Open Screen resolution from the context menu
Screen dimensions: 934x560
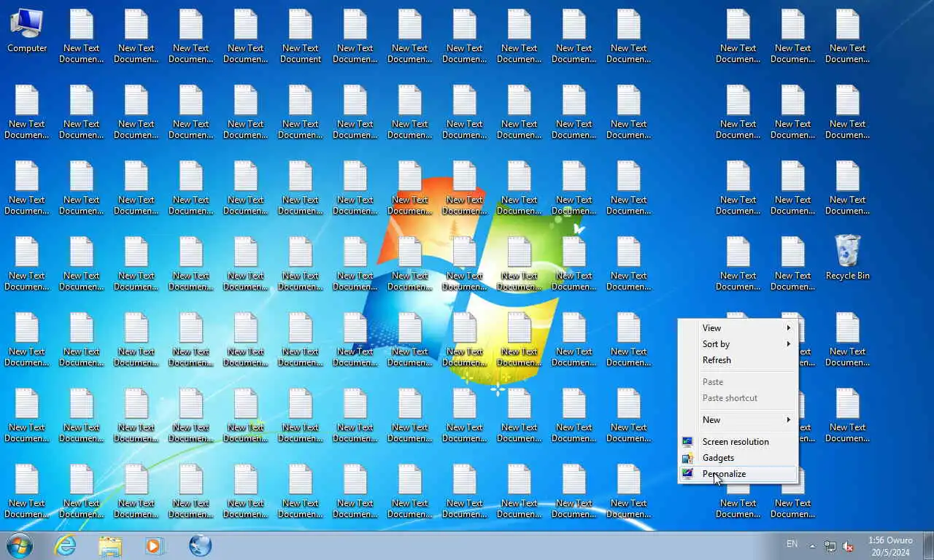click(738, 442)
